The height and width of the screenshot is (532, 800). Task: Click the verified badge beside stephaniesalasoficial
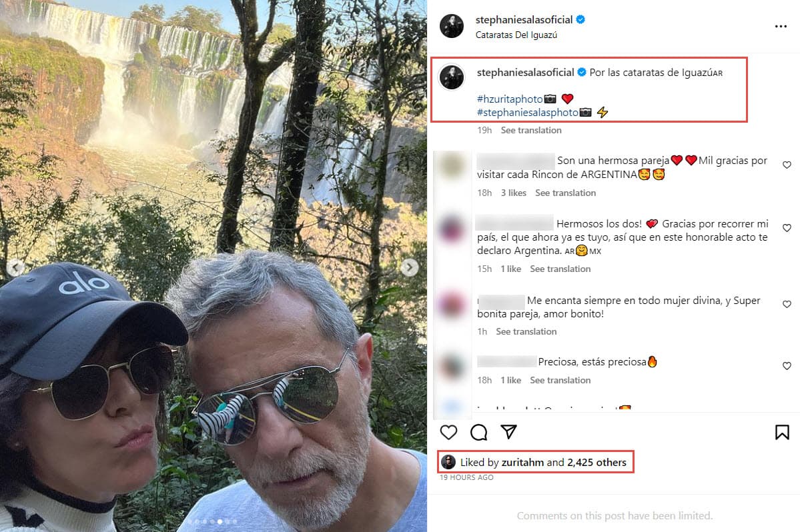[580, 19]
